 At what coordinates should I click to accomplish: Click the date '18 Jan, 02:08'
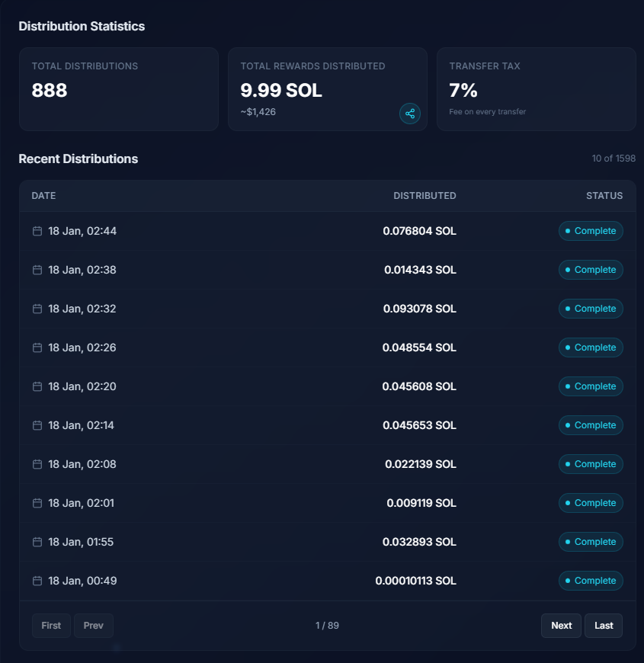[82, 464]
